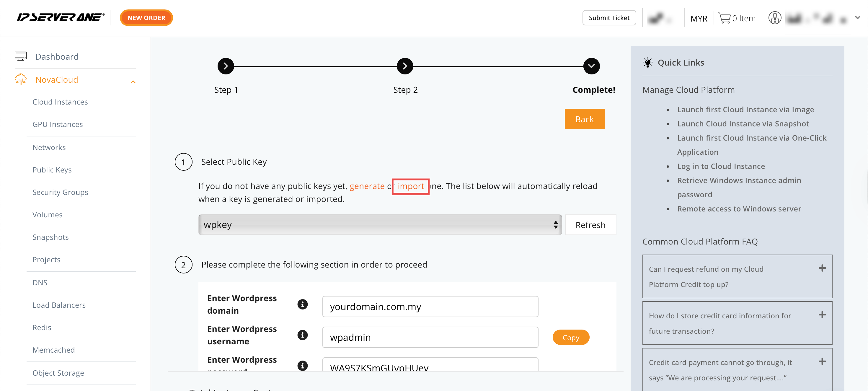Click the Step 1 circle marker
868x391 pixels.
click(x=226, y=66)
